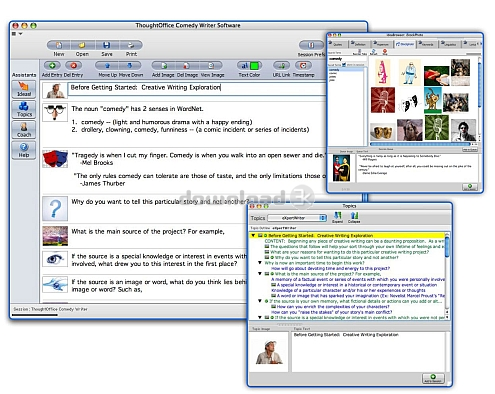Image resolution: width=495 pixels, height=394 pixels.
Task: Collapse the Before Getting Started topic
Action: (253, 235)
